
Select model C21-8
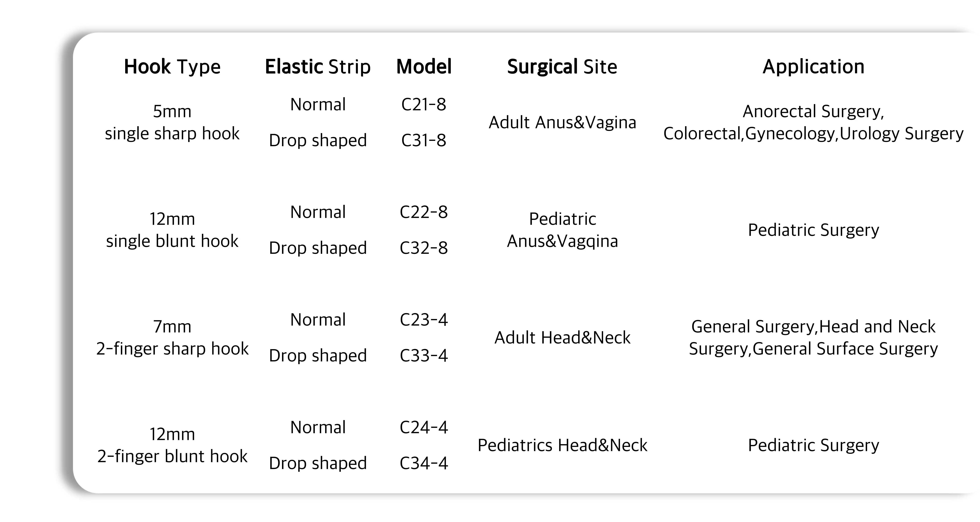424,105
